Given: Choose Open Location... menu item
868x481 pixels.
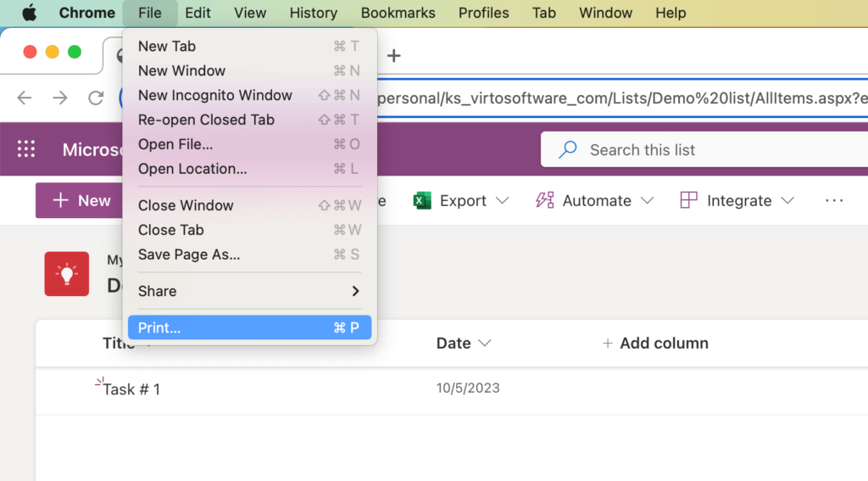Looking at the screenshot, I should tap(249, 169).
